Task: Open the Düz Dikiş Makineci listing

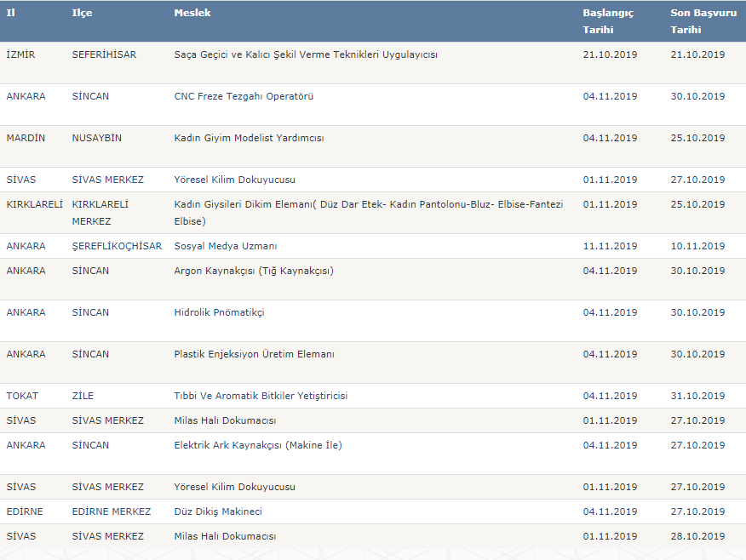Action: coord(218,512)
